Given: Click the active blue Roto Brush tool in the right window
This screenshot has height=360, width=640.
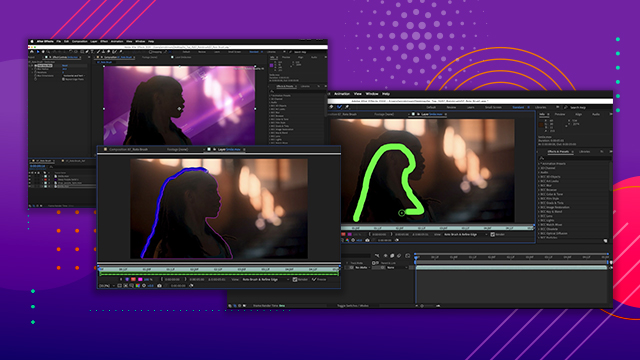Looking at the screenshot, I should tap(339, 107).
